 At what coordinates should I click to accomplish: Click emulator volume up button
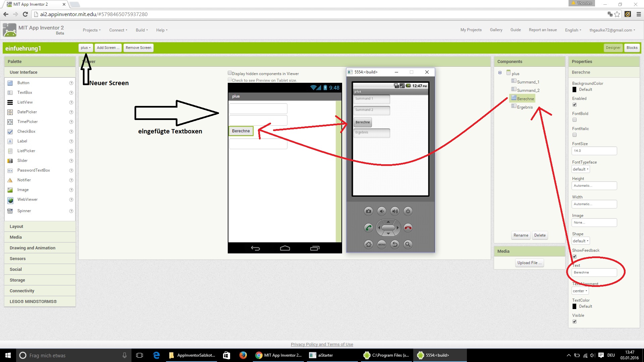coord(395,211)
